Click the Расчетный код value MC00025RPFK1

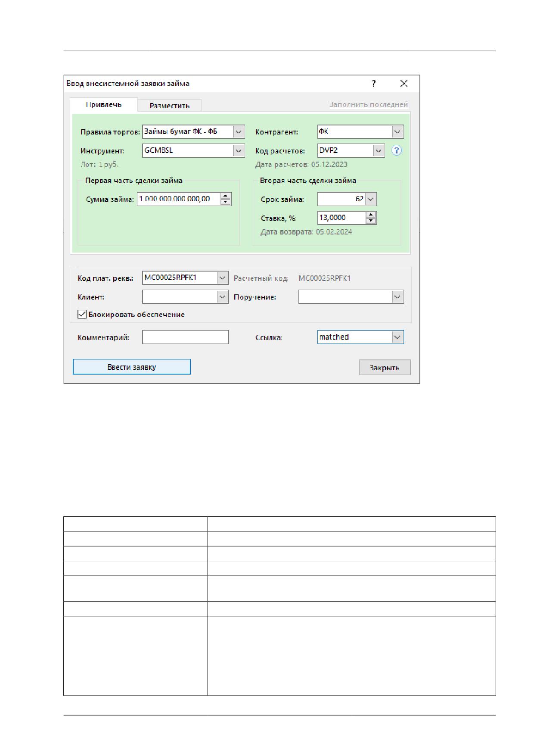coord(324,278)
